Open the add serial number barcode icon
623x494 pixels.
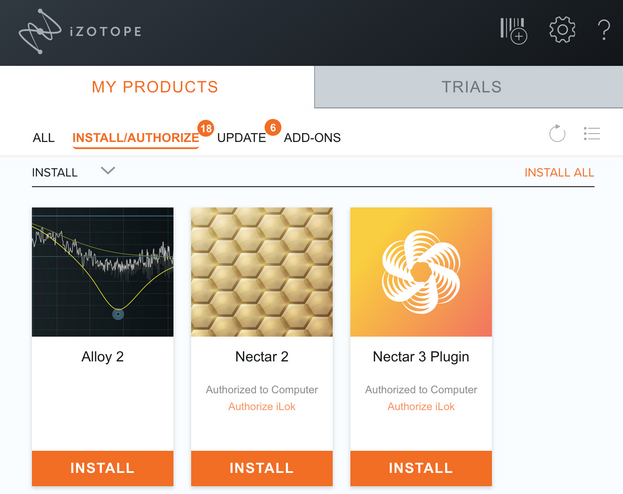[x=513, y=31]
